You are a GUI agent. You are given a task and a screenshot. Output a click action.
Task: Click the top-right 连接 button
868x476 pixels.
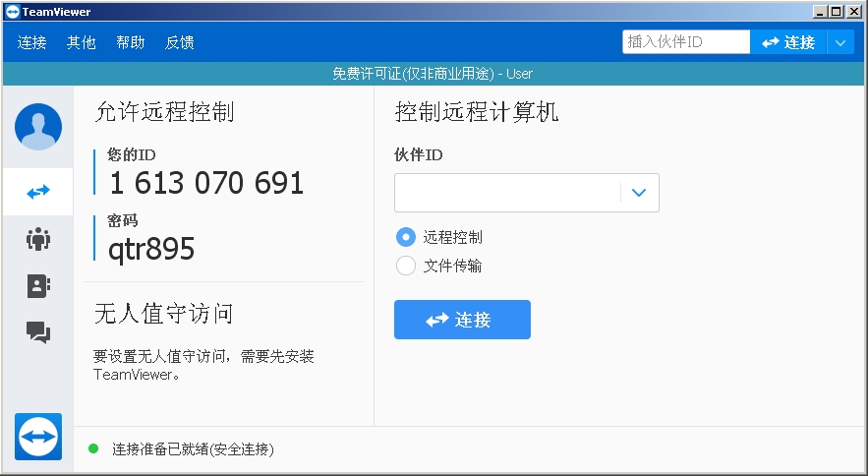(x=788, y=42)
